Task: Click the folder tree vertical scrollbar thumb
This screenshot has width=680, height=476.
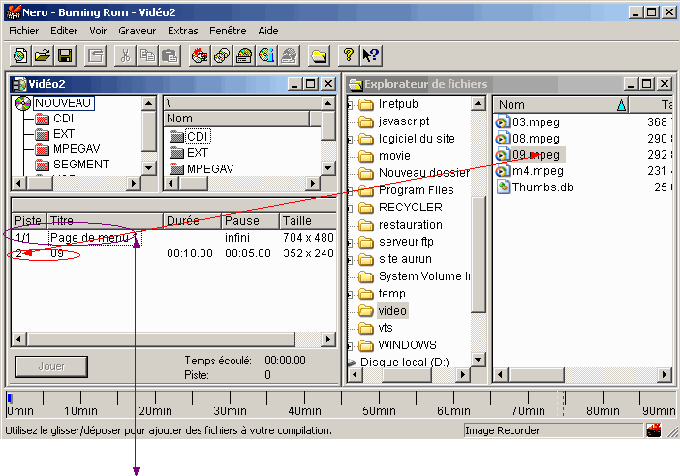Action: [x=478, y=254]
